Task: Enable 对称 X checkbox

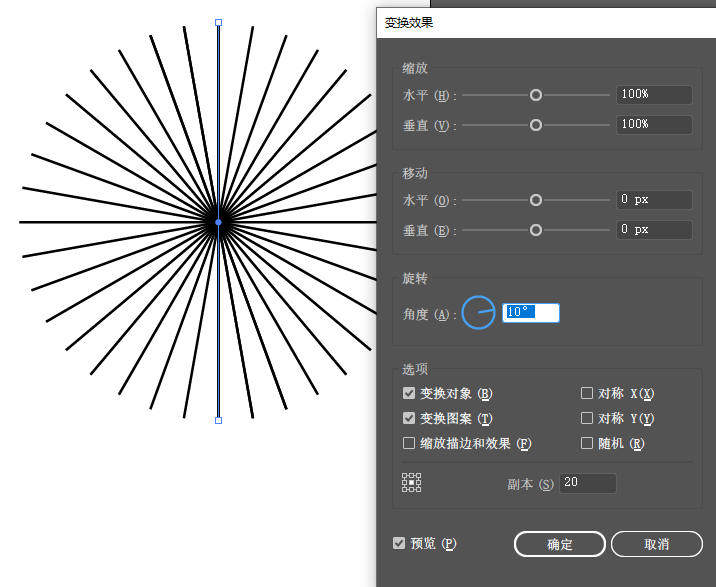Action: 587,393
